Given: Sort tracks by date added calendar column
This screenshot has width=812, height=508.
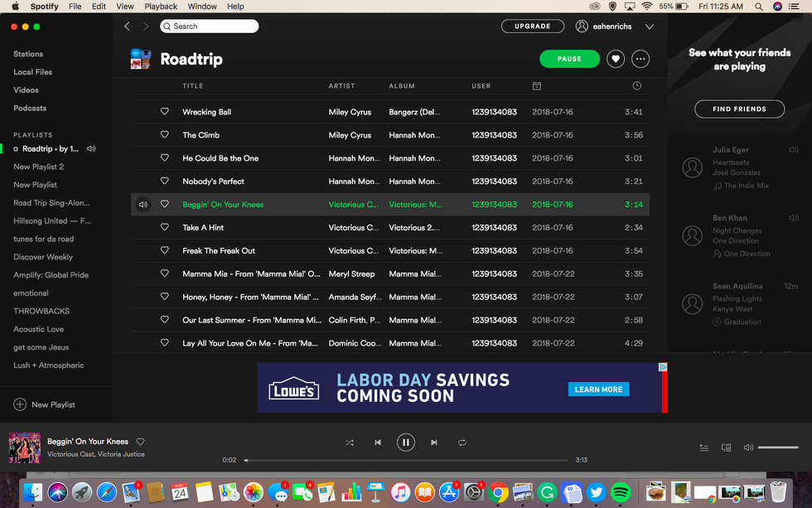Looking at the screenshot, I should coord(537,86).
